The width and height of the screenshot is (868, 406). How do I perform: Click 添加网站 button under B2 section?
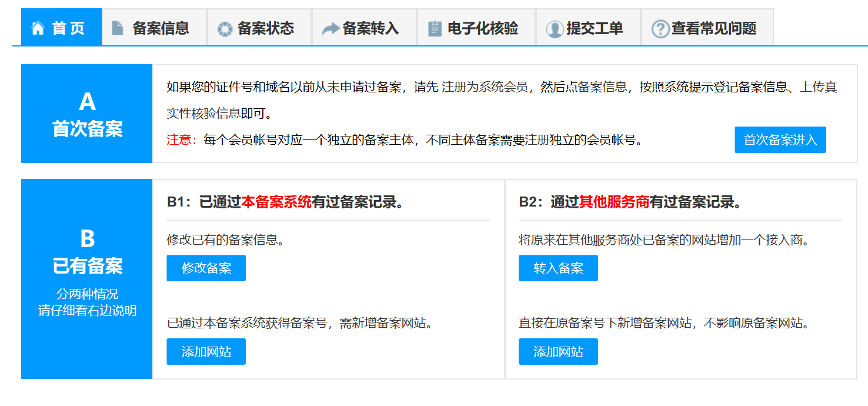pos(558,352)
